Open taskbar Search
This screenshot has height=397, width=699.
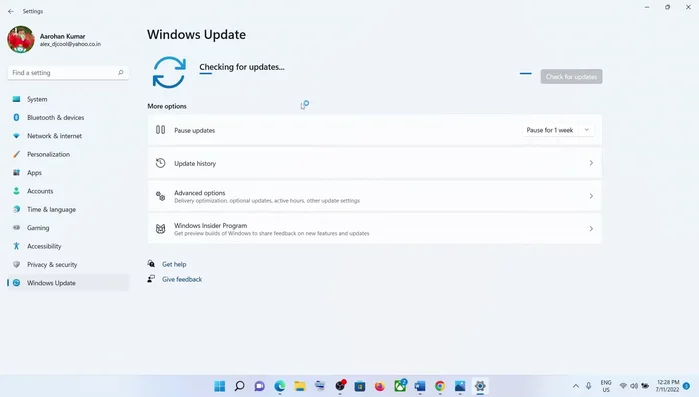239,386
